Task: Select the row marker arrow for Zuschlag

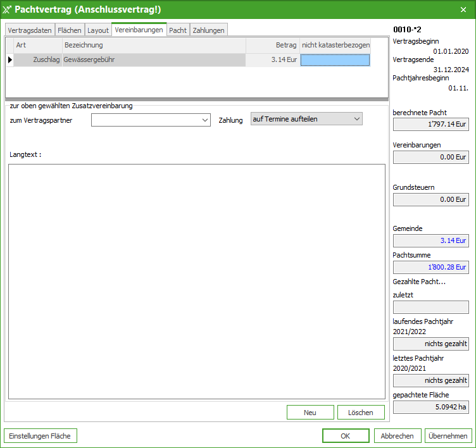Action: point(9,59)
